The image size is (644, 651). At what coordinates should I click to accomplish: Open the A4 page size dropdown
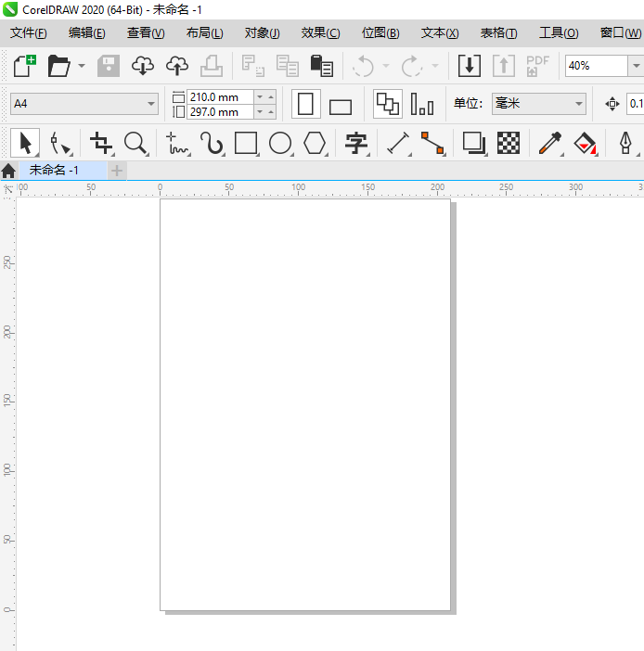pos(84,104)
